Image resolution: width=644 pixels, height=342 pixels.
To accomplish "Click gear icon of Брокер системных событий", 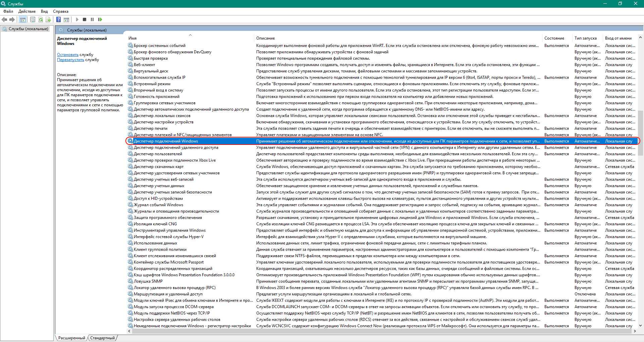I will 130,45.
